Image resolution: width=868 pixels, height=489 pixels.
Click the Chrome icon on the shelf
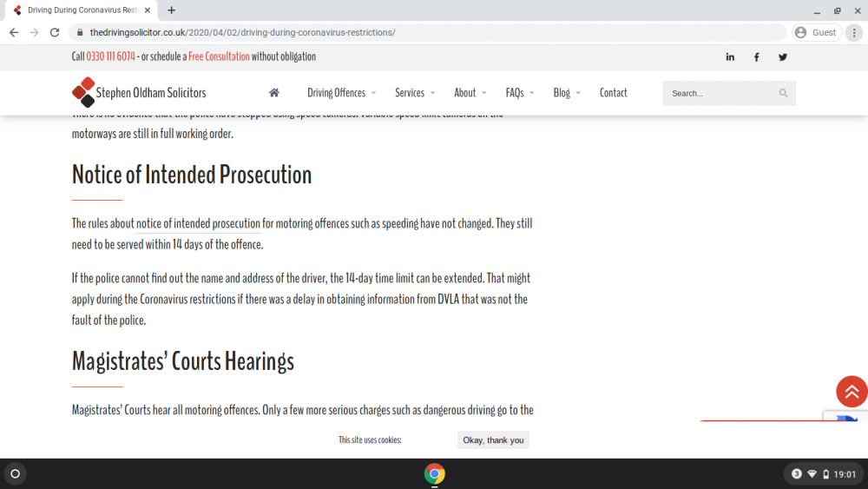click(435, 474)
